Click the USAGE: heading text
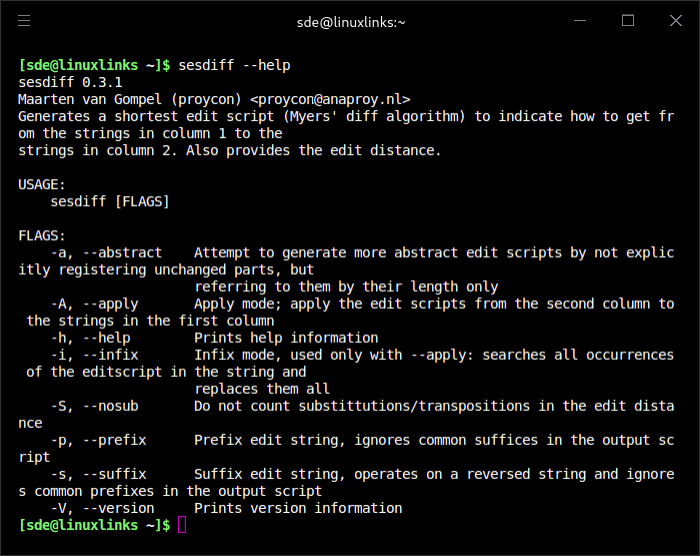Screen dimensions: 700x556 tap(42, 185)
